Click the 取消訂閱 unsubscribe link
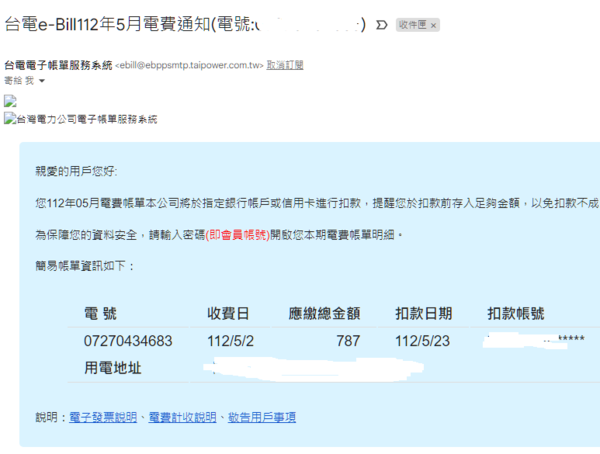 [285, 65]
